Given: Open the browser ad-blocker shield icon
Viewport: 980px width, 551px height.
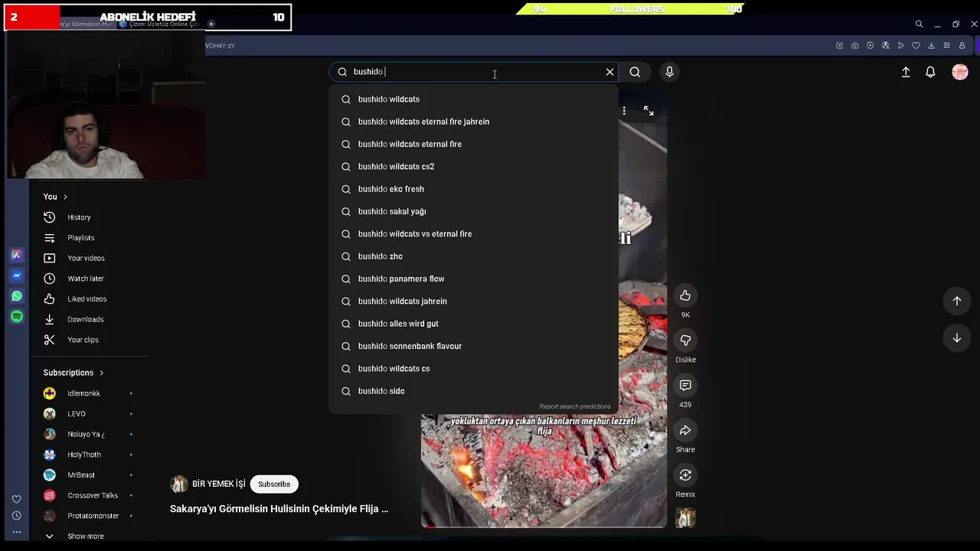Looking at the screenshot, I should click(870, 46).
